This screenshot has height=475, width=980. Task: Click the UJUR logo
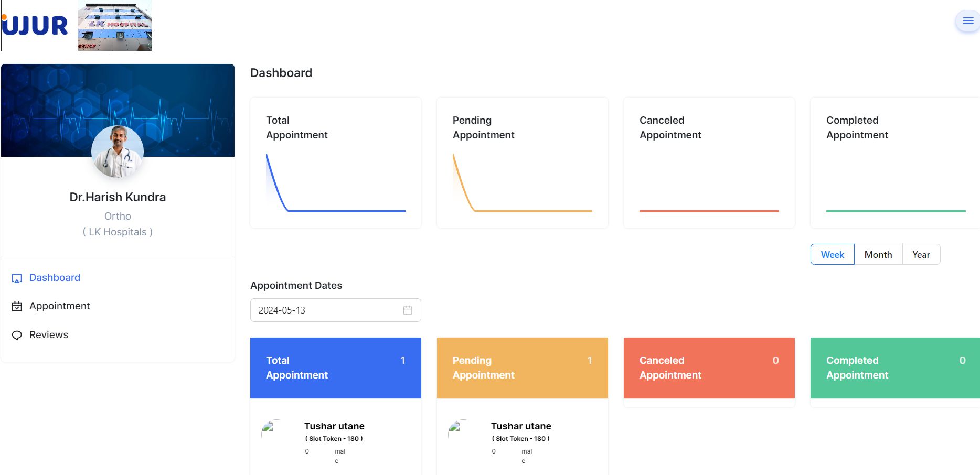click(x=35, y=25)
